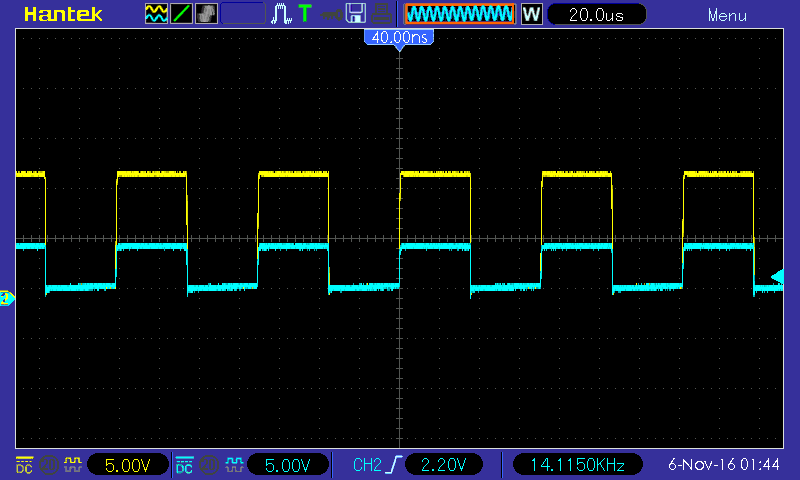The height and width of the screenshot is (480, 800).
Task: Click CH1 yellow probe square-wave icon
Action: [x=72, y=465]
